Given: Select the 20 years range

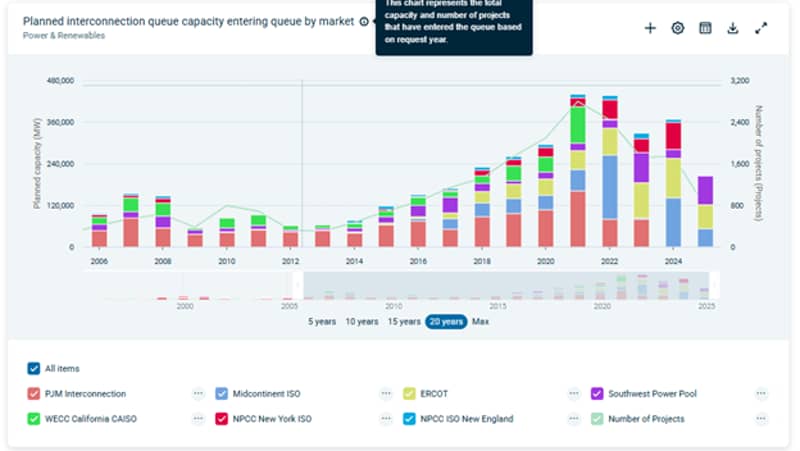Looking at the screenshot, I should [446, 321].
